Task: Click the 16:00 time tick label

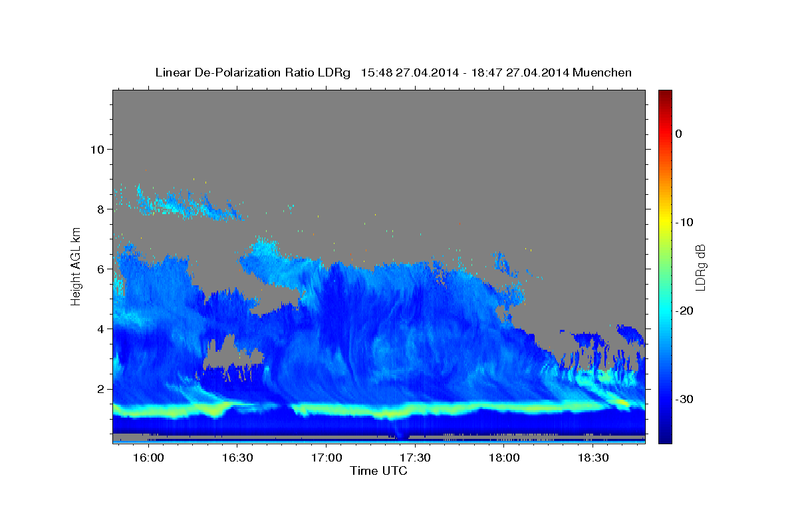Action: click(x=148, y=458)
